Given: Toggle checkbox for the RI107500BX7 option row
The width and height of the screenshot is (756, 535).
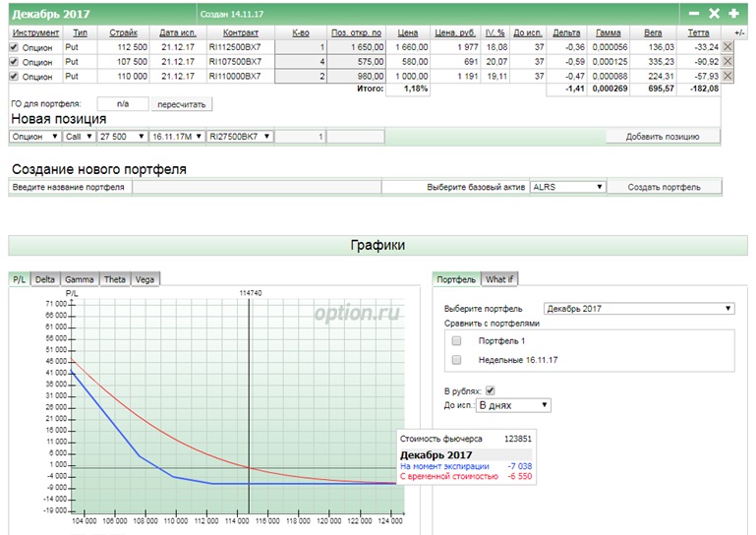Looking at the screenshot, I should tap(14, 62).
